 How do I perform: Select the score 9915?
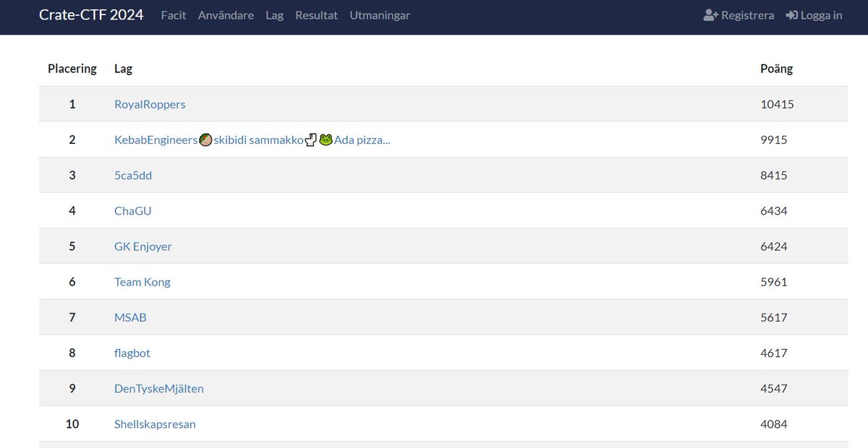tap(774, 139)
